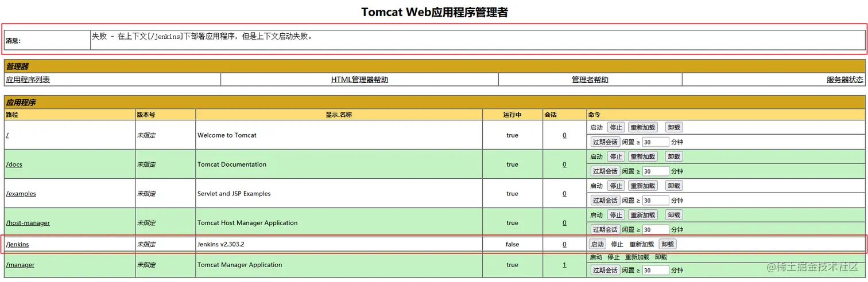This screenshot has height=282, width=868.
Task: Focus idle minutes field for Welcome to Tomcat
Action: point(656,142)
